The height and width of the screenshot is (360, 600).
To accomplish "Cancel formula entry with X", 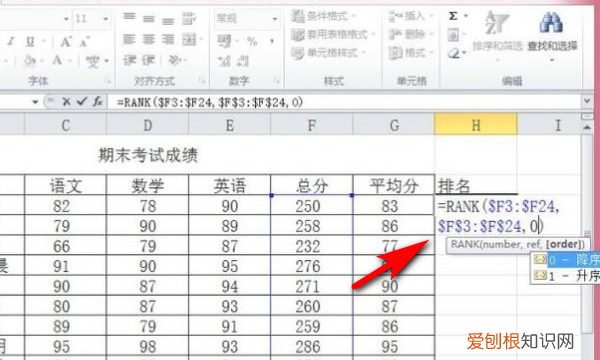I will (66, 102).
